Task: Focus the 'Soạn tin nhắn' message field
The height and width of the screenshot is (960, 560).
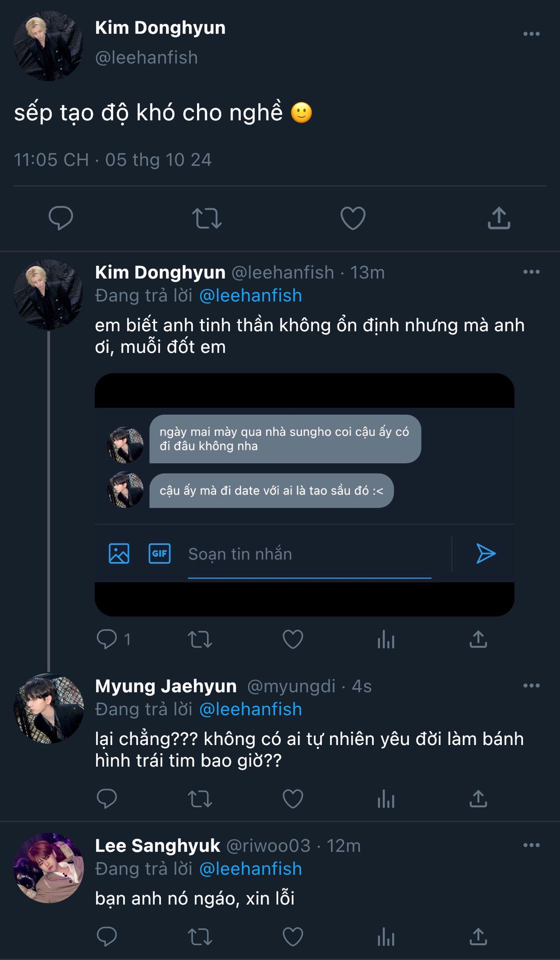Action: (309, 554)
